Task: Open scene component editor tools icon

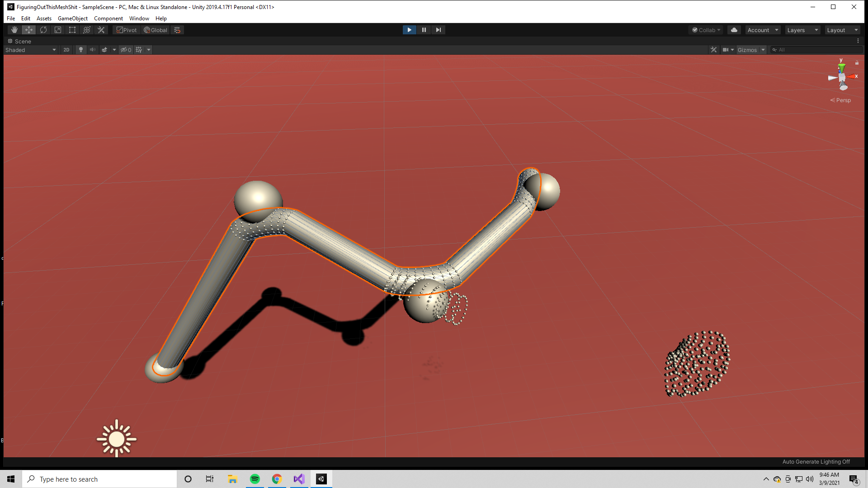Action: coord(714,50)
